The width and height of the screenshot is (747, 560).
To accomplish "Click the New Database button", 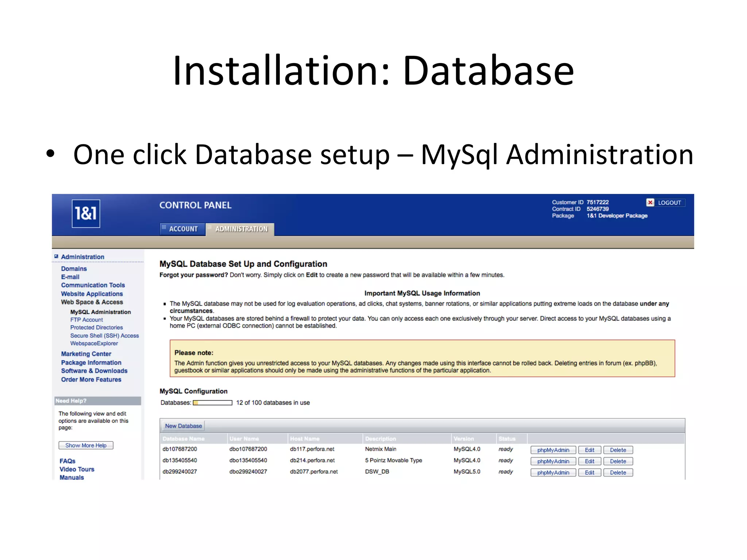I will (183, 426).
